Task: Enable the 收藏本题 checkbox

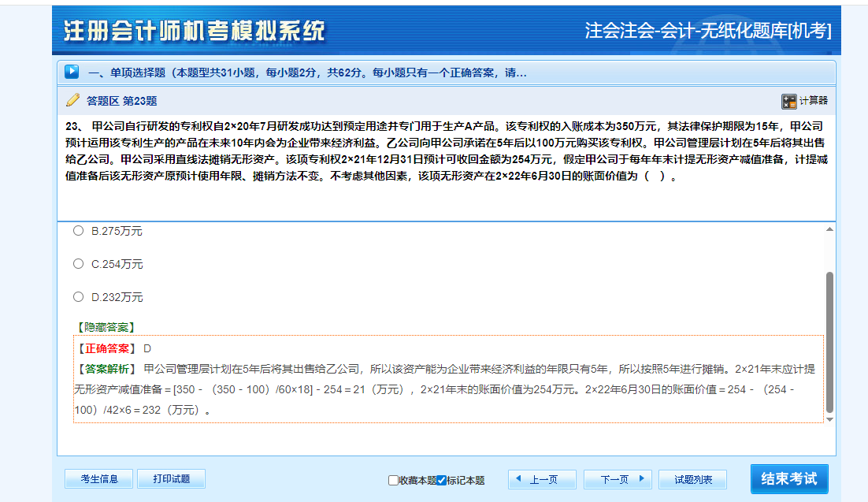Action: pyautogui.click(x=393, y=480)
